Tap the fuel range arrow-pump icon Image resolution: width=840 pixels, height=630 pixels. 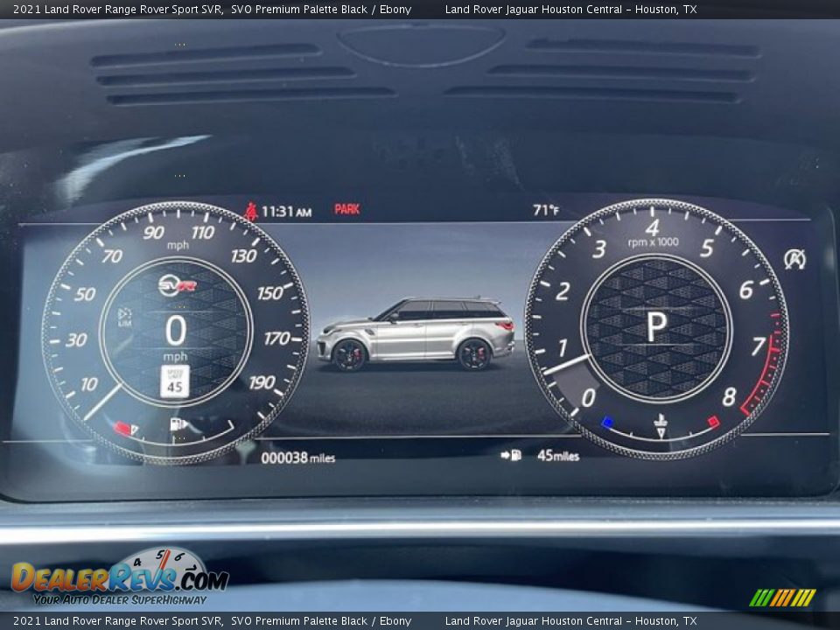(511, 455)
